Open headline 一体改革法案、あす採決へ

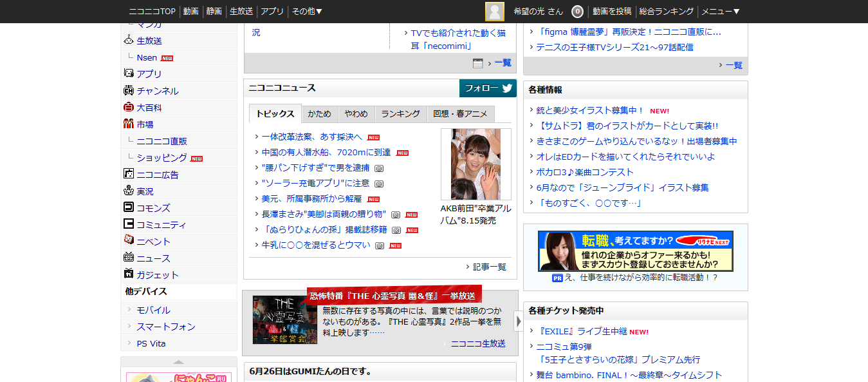point(312,137)
